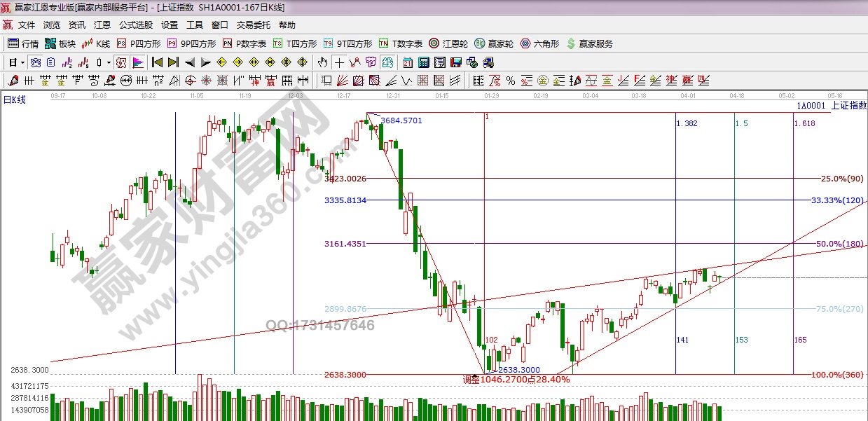Click the 09-17 date axis marker
The width and height of the screenshot is (868, 421).
[59, 95]
